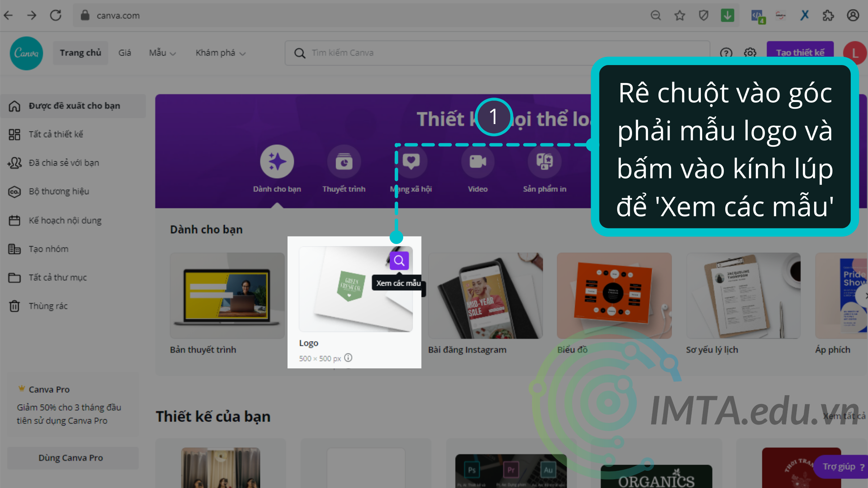Open the Sơ yếu lý lịch thumbnail
868x488 pixels.
click(x=743, y=296)
